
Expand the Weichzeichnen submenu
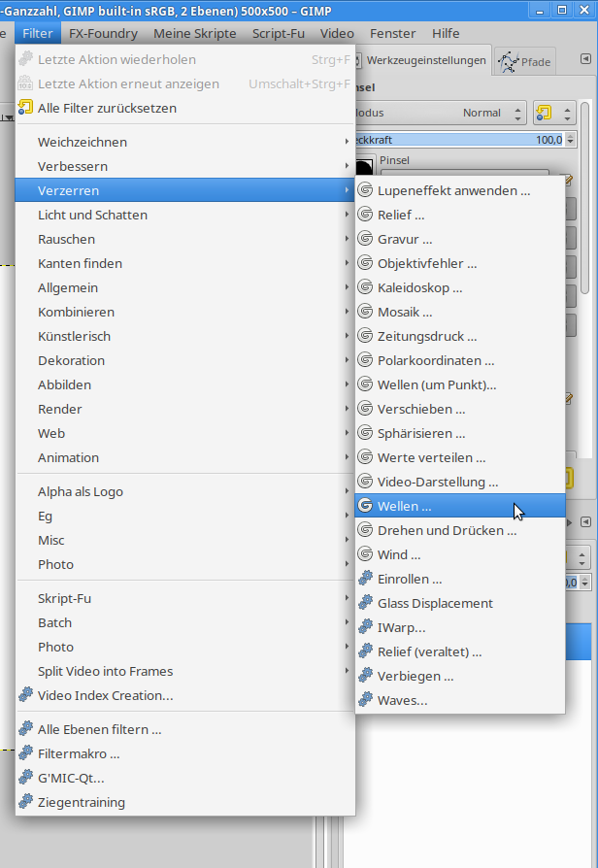[185, 143]
